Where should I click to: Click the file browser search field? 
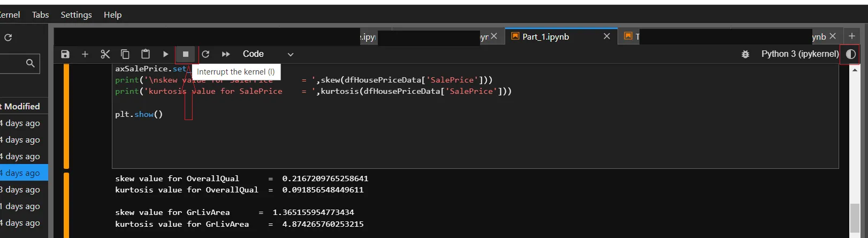pos(13,64)
